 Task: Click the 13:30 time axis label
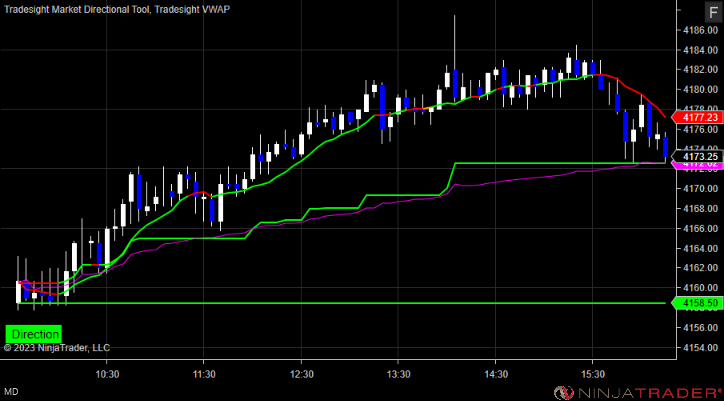[x=398, y=373]
